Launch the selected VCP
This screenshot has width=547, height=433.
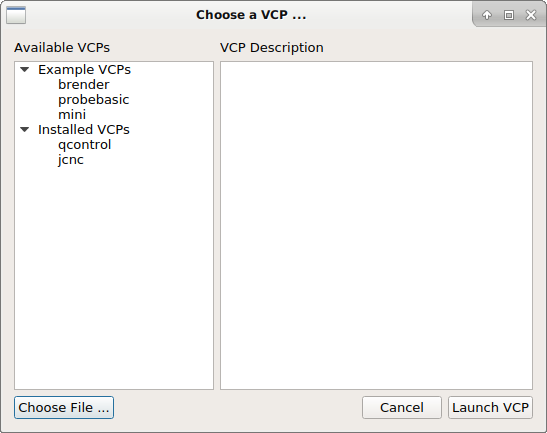point(490,408)
